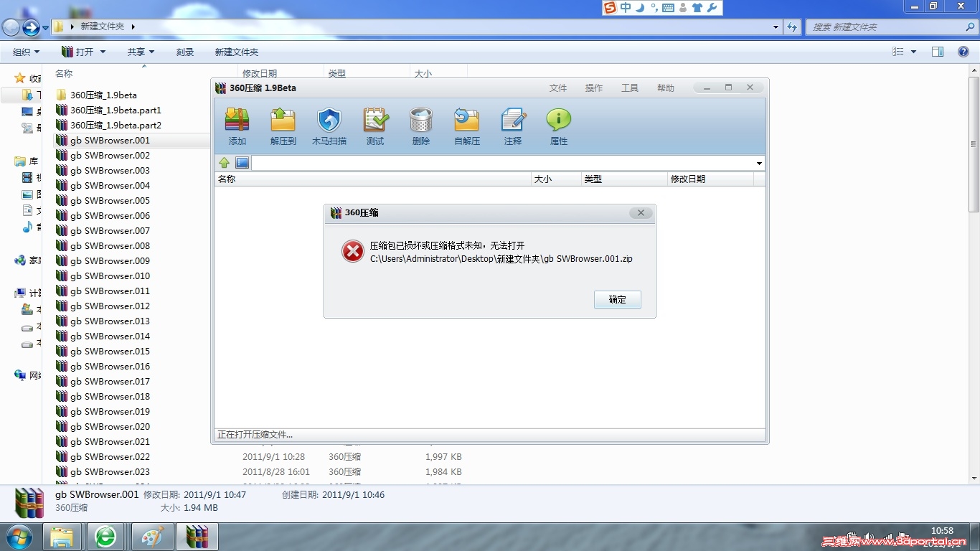Change view with the view icon

[x=898, y=52]
